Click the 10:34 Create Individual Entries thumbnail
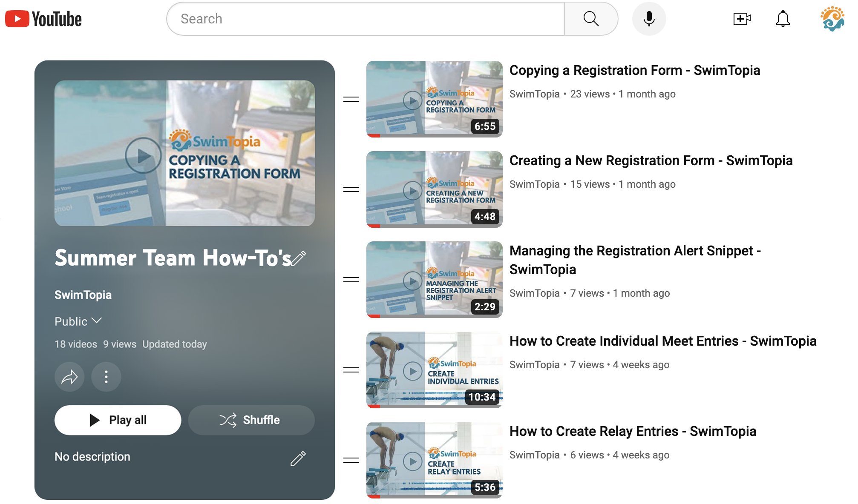 click(434, 369)
